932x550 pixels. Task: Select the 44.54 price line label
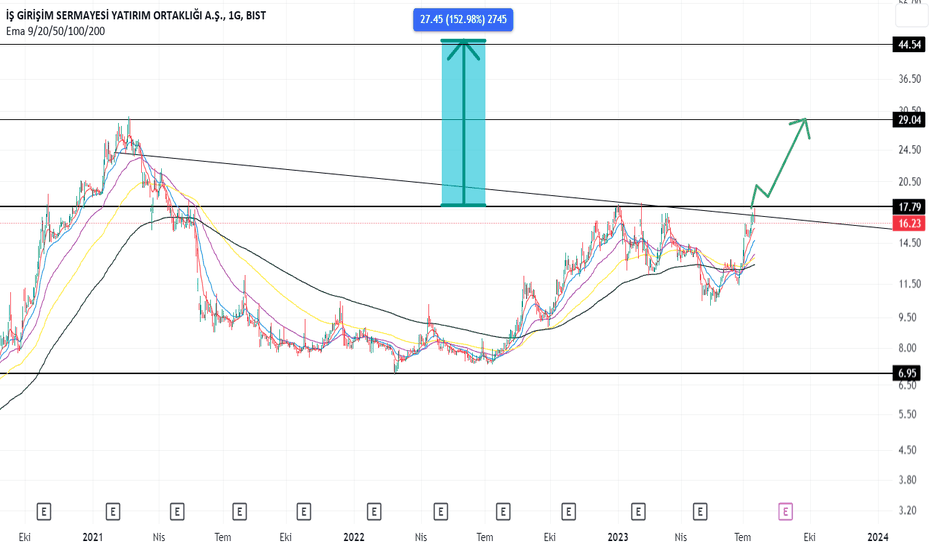tap(909, 45)
